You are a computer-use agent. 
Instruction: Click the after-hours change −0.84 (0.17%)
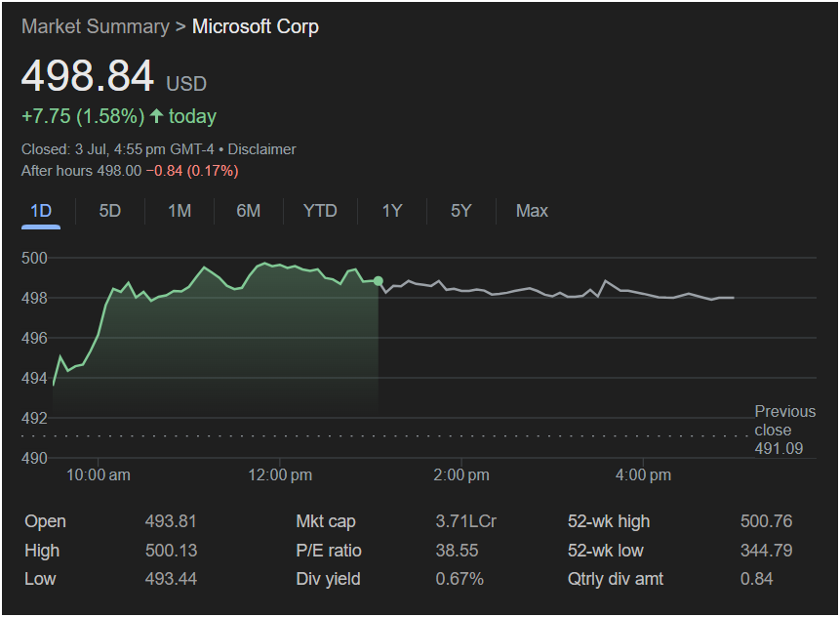192,171
